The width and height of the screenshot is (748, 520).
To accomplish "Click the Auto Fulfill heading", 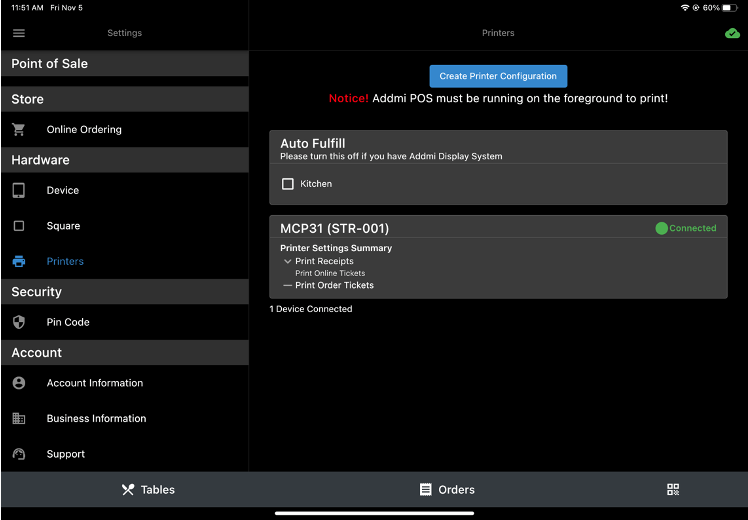I will click(312, 144).
